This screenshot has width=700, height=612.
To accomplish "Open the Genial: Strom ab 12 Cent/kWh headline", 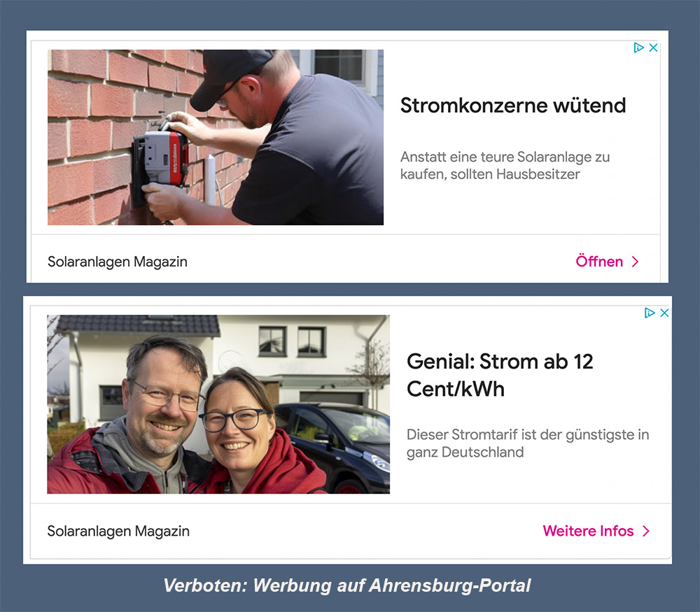I will pyautogui.click(x=500, y=375).
